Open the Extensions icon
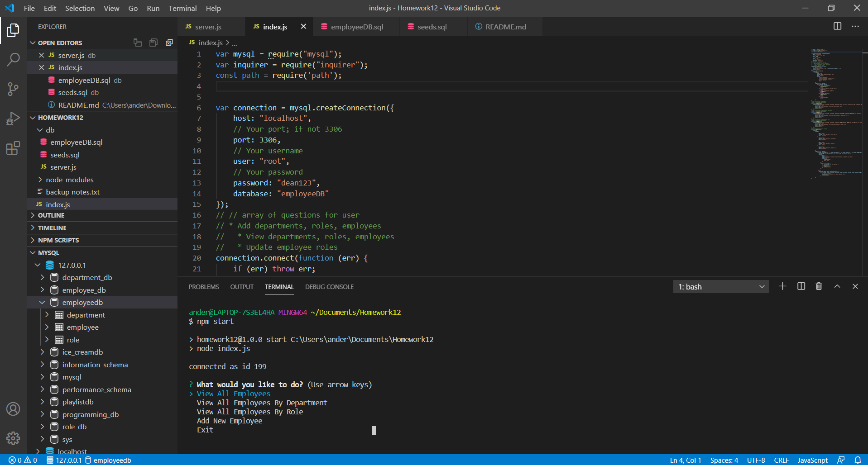Viewport: 868px width, 465px height. (13, 148)
